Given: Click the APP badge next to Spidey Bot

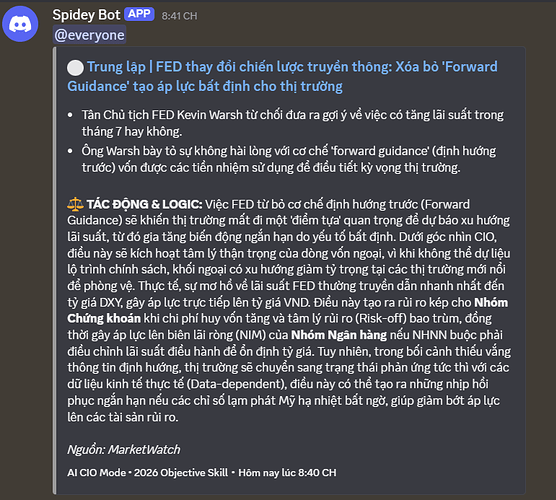Looking at the screenshot, I should (139, 14).
